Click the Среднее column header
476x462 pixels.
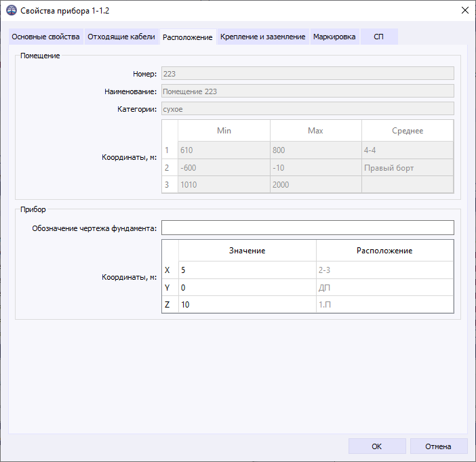click(x=408, y=131)
